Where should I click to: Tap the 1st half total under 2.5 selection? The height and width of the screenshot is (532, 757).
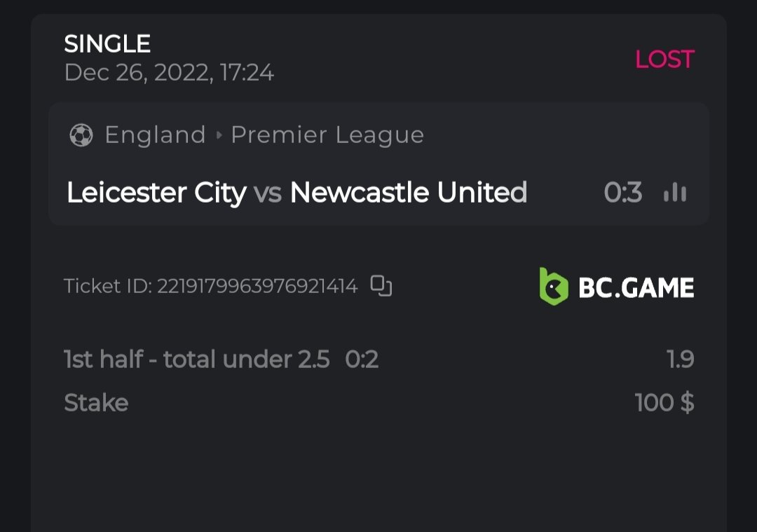196,360
